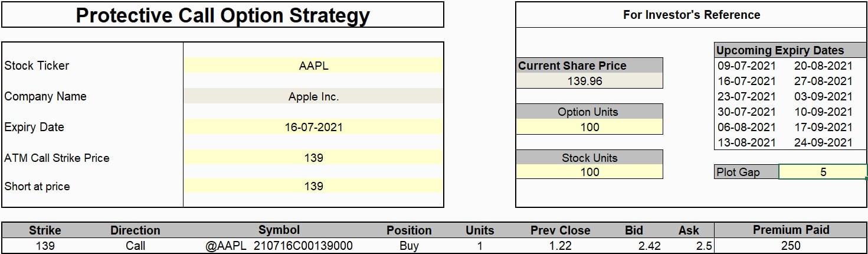Select the 09-07-2021 upcoming expiry date
The width and height of the screenshot is (868, 254).
coord(746,66)
